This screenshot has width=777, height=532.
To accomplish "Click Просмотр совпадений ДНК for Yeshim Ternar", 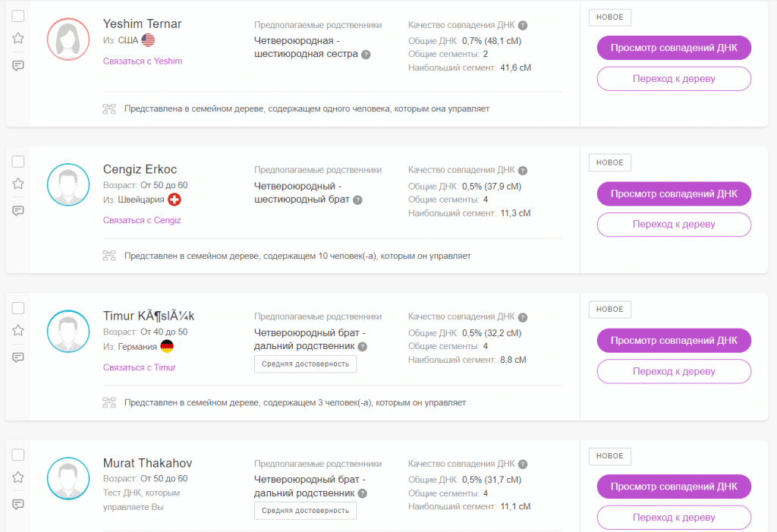I will tap(674, 48).
